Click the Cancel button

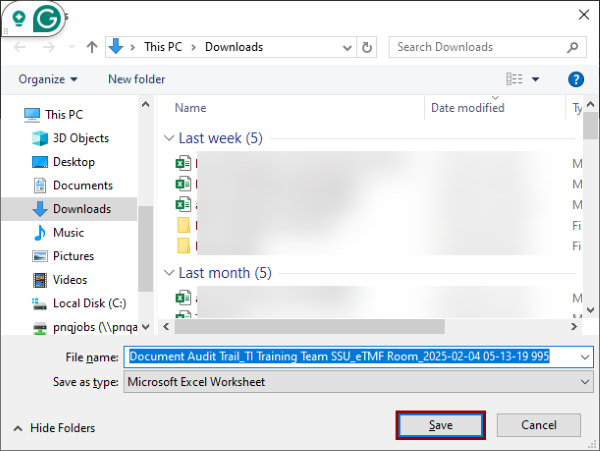click(x=538, y=425)
